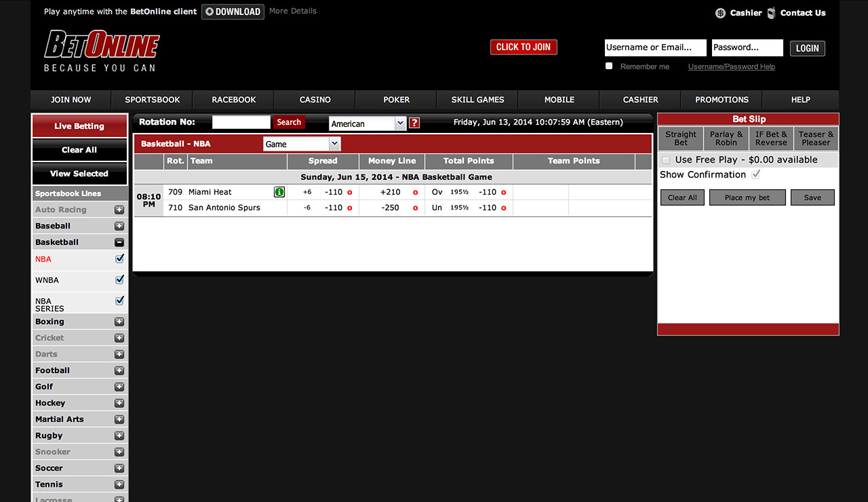
Task: Click the red Search button
Action: pyautogui.click(x=289, y=122)
